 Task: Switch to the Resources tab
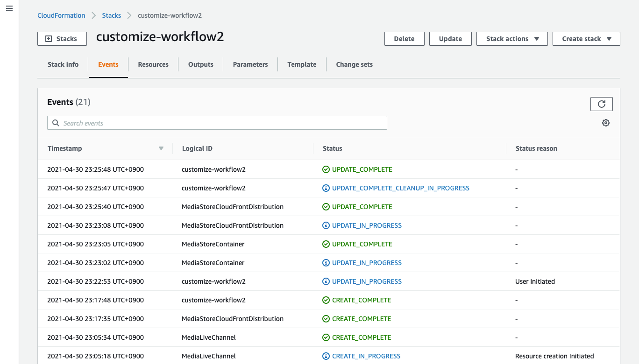click(153, 64)
